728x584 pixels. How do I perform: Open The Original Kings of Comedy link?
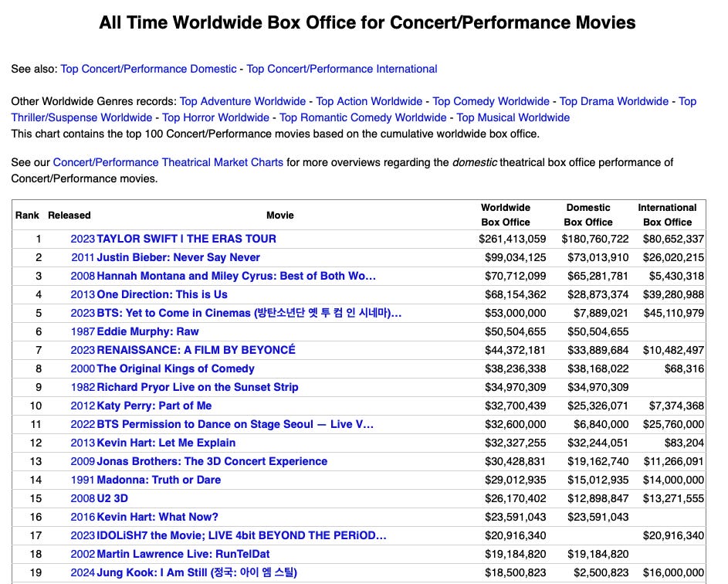[175, 369]
